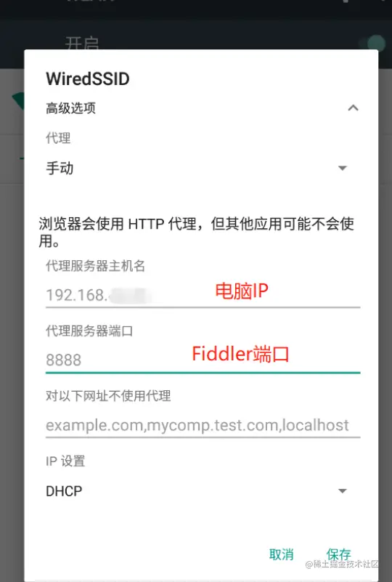Click the 高级选项 label
The image size is (392, 582).
71,108
